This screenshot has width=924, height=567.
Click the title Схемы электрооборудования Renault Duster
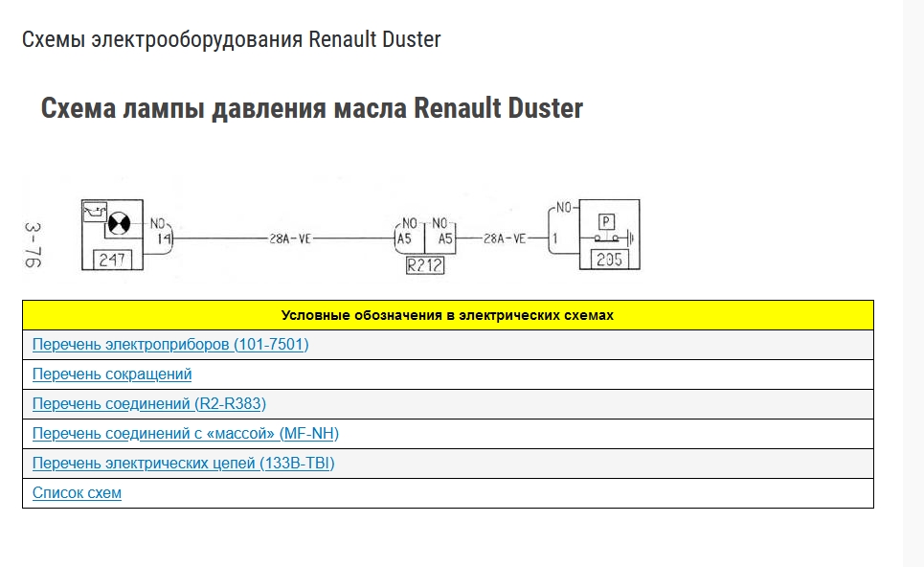coord(231,39)
